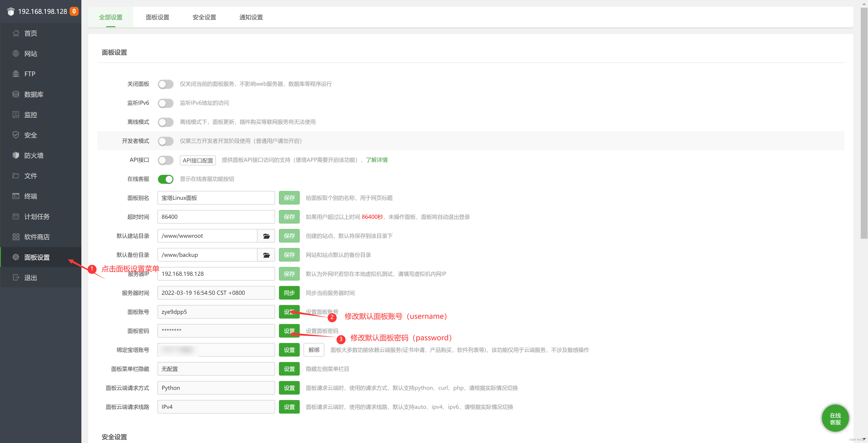
Task: Toggle the 关闭面板 switch
Action: tap(165, 84)
